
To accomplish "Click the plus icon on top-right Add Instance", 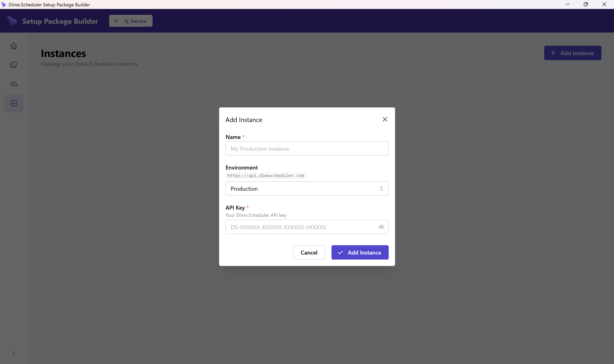I will (553, 53).
